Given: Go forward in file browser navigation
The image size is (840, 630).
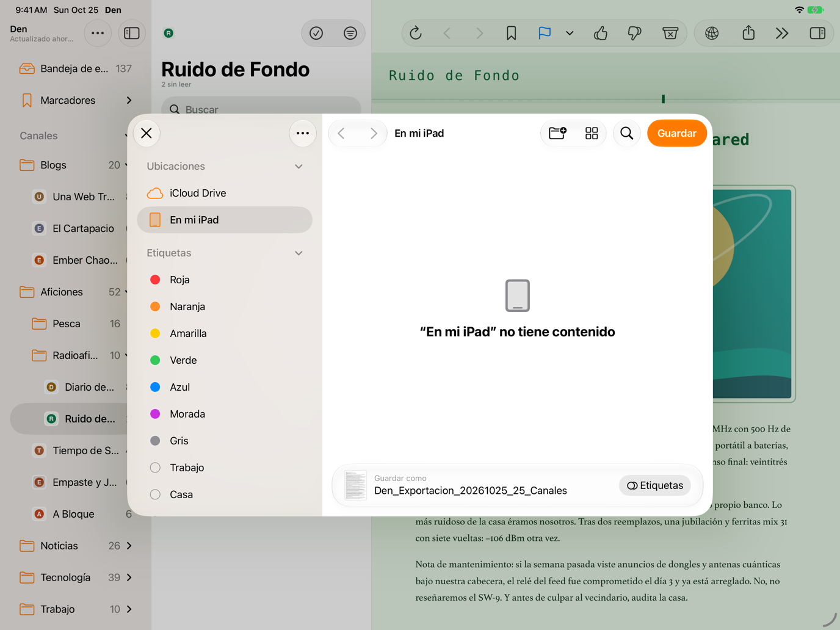Looking at the screenshot, I should click(373, 133).
